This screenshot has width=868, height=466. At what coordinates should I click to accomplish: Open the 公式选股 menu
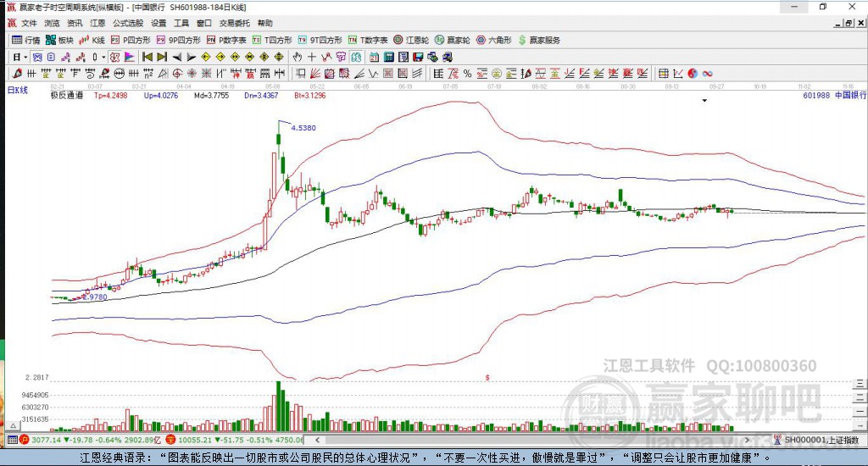pyautogui.click(x=128, y=23)
